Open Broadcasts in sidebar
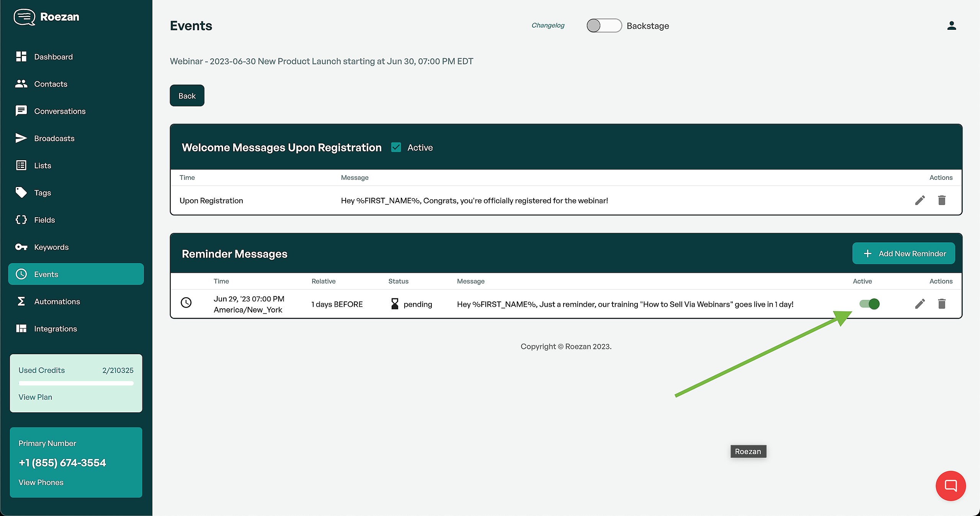Viewport: 980px width, 516px height. click(54, 138)
